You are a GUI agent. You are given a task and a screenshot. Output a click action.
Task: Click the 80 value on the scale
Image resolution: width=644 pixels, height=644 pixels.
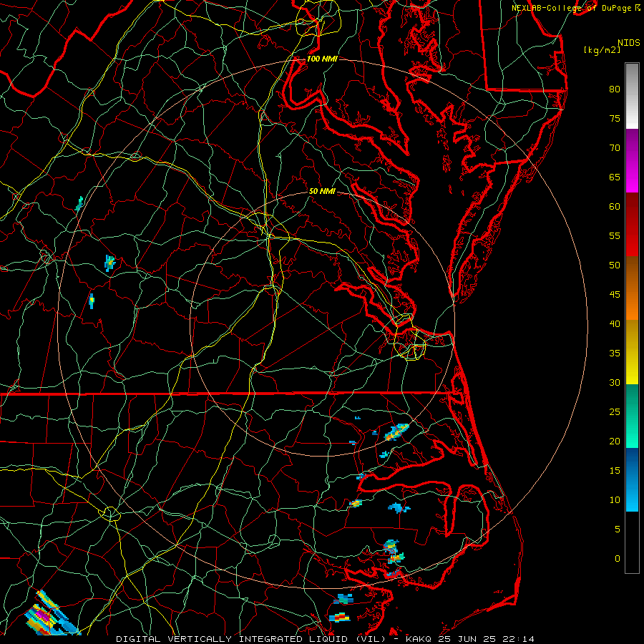tap(615, 89)
